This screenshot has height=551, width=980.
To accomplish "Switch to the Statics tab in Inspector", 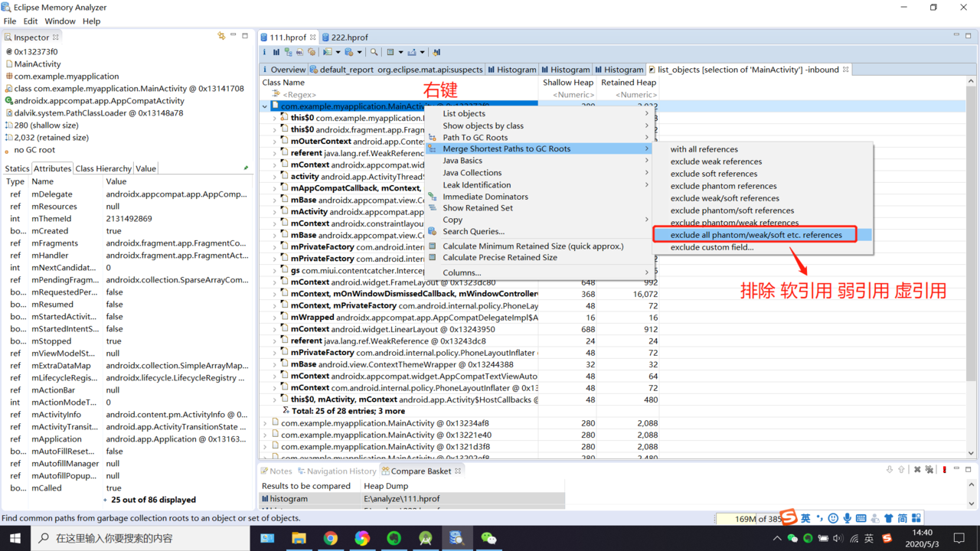I will 17,168.
